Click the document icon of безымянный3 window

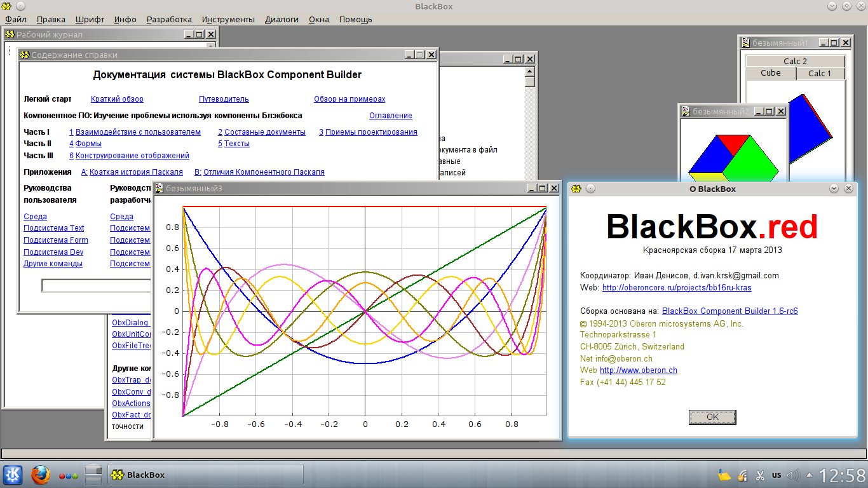pos(159,188)
